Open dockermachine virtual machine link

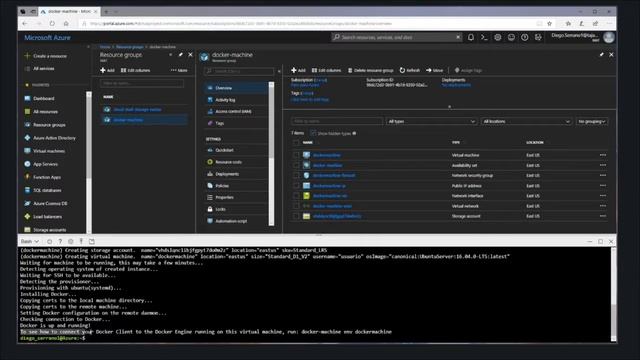coord(327,155)
